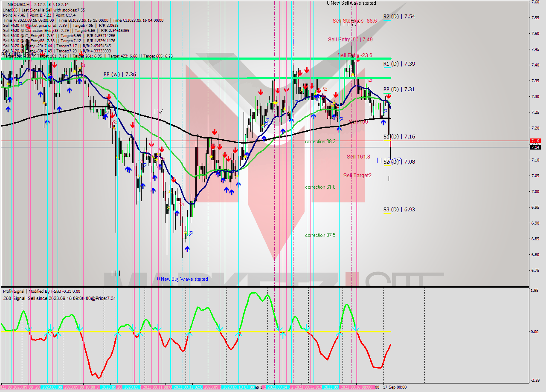The width and height of the screenshot is (546, 392).
Task: Click the 'Target 685: 6.23' text
Action: point(158,56)
